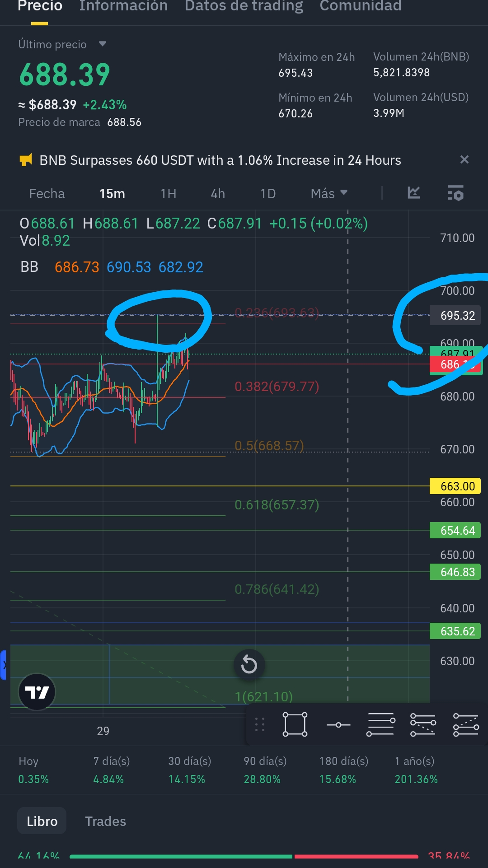Open the drawing tools chart icon
Image resolution: width=488 pixels, height=868 pixels.
(x=413, y=193)
